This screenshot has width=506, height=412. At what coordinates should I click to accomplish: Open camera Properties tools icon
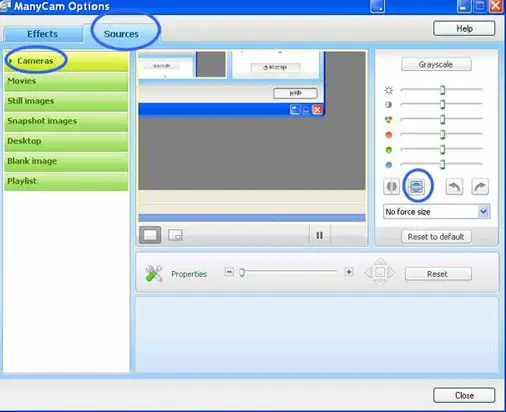pos(154,274)
